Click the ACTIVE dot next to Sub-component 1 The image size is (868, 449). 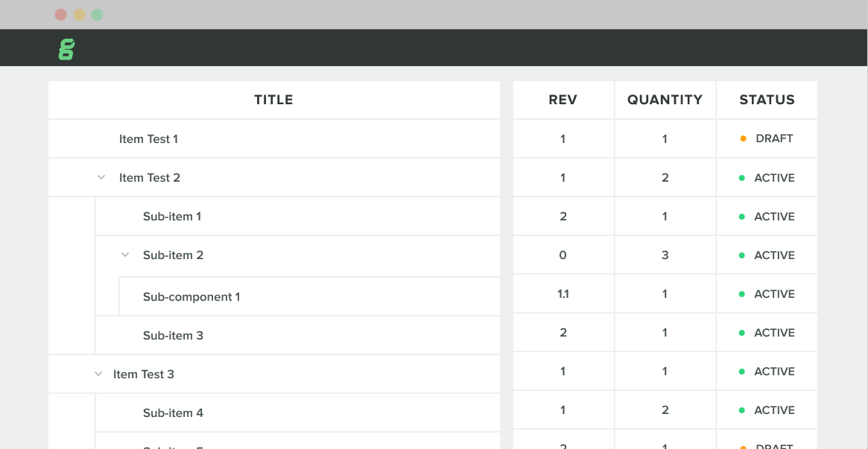(x=744, y=293)
